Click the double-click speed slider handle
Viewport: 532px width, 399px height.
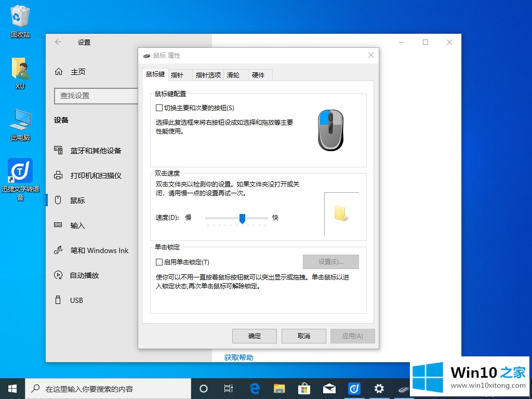click(x=242, y=218)
